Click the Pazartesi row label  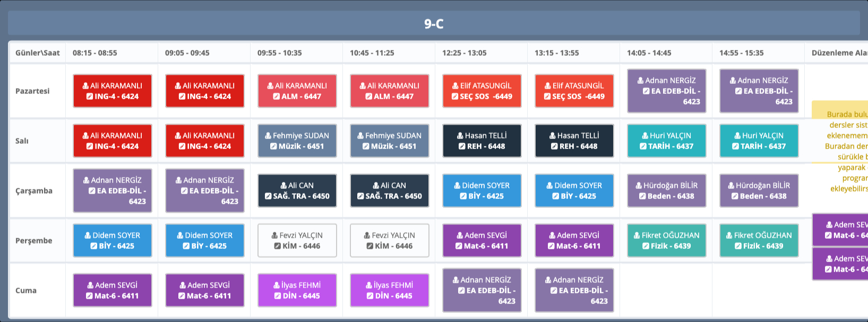coord(32,91)
